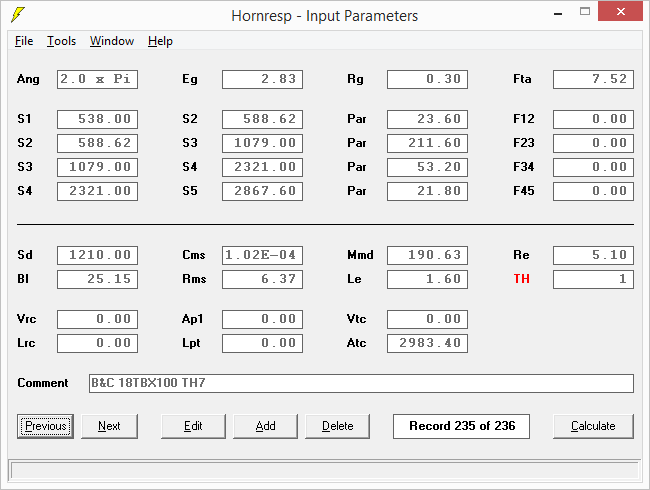
Task: Select the F12 field
Action: click(593, 119)
